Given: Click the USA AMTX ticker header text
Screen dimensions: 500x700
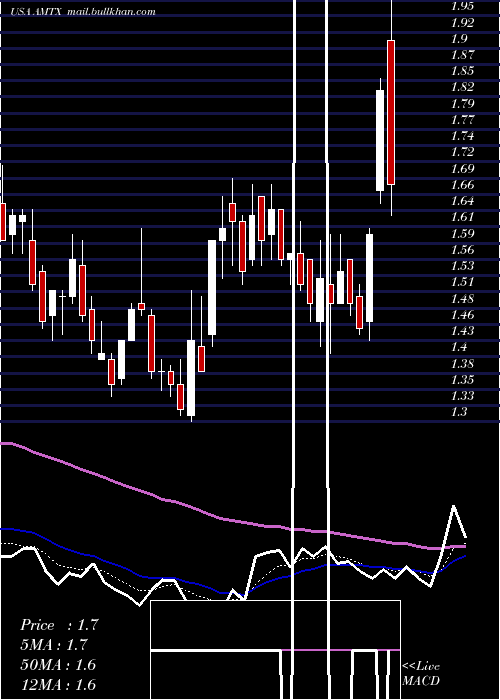Looking at the screenshot, I should point(37,12).
